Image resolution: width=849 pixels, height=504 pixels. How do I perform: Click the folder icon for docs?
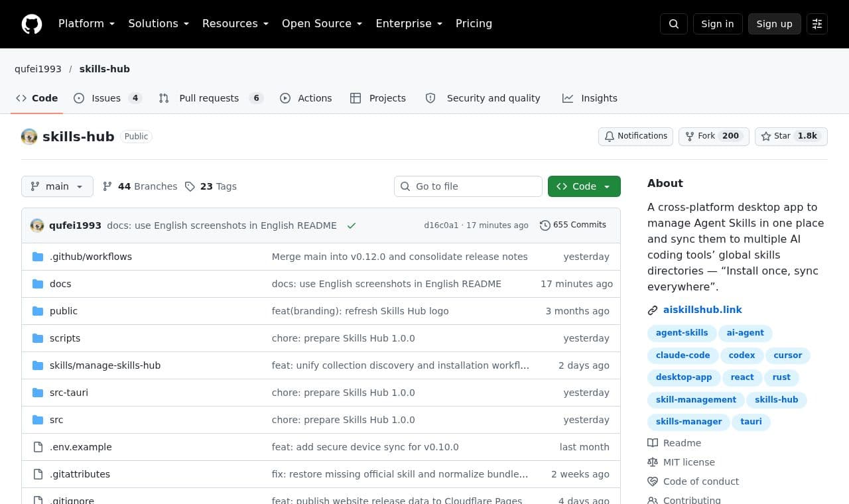(38, 284)
